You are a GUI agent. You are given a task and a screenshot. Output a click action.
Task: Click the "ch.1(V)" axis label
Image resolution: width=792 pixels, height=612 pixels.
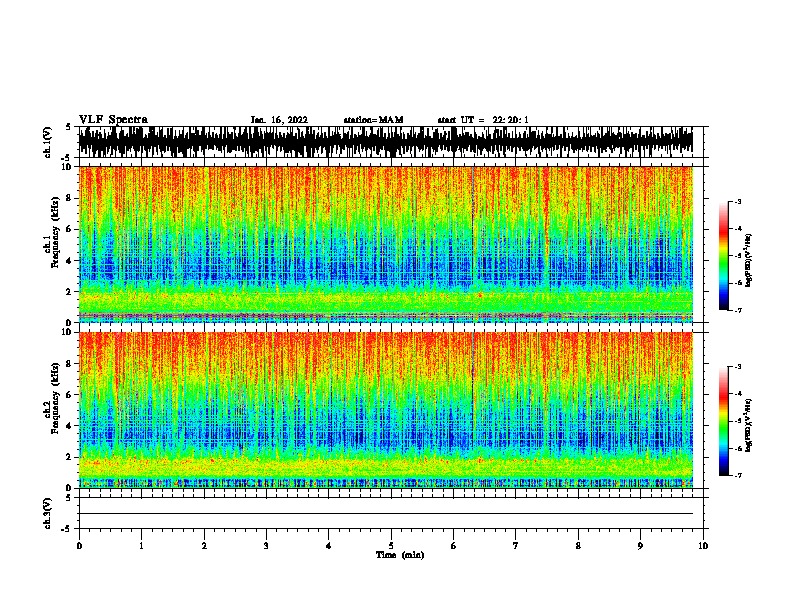[47, 142]
